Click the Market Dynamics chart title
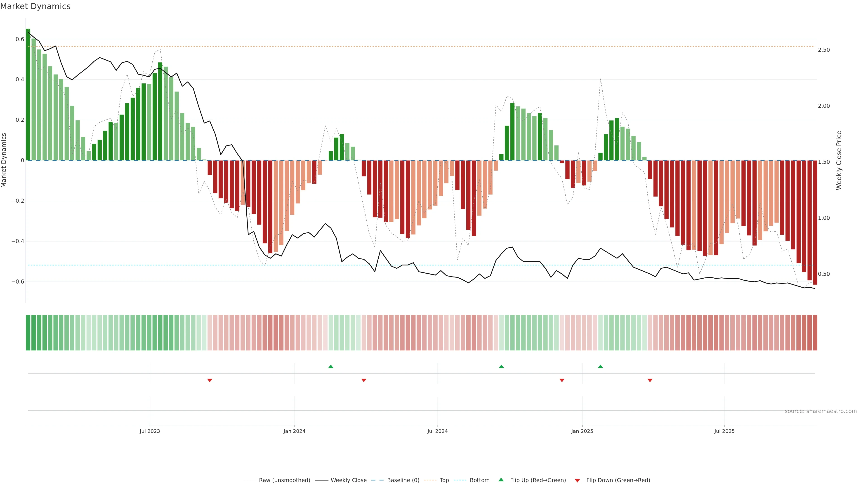Screen dimensions: 868x488 coord(35,6)
